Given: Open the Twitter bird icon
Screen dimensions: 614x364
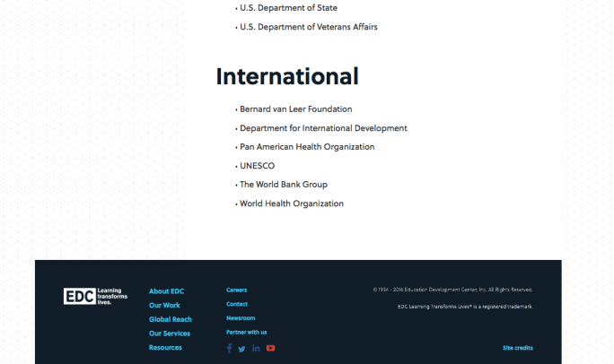Looking at the screenshot, I should 242,349.
